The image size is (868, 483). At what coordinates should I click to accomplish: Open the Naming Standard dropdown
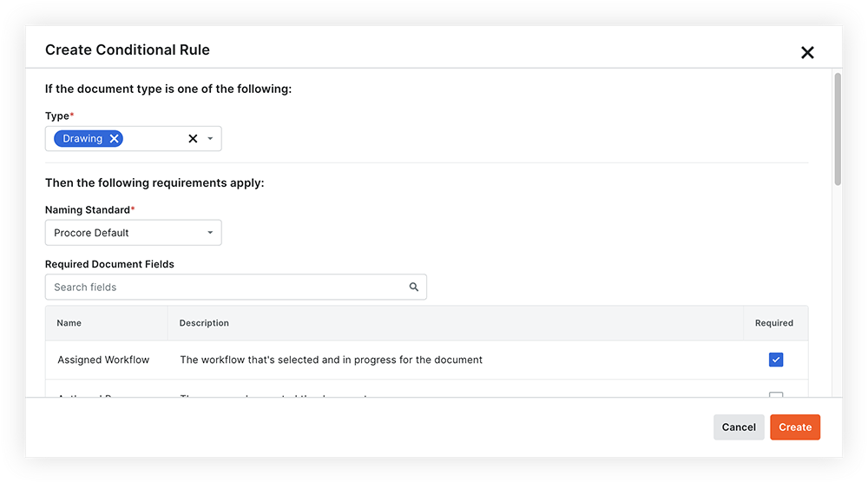[x=133, y=233]
